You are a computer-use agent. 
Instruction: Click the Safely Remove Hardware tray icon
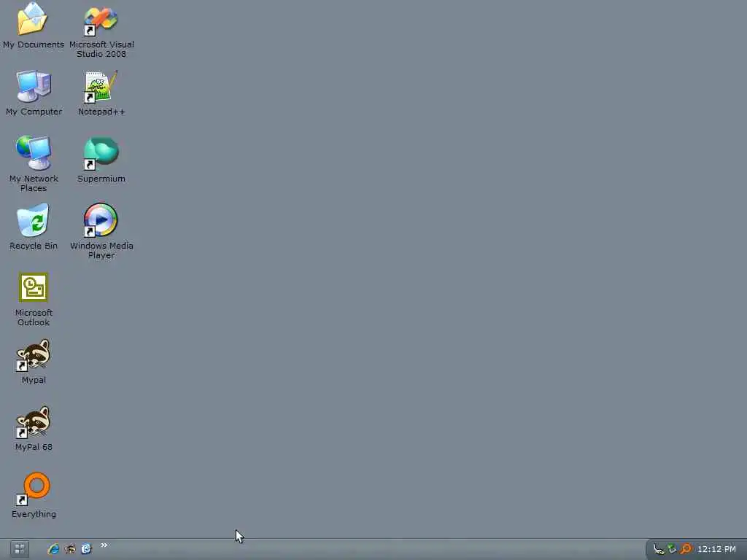(659, 550)
